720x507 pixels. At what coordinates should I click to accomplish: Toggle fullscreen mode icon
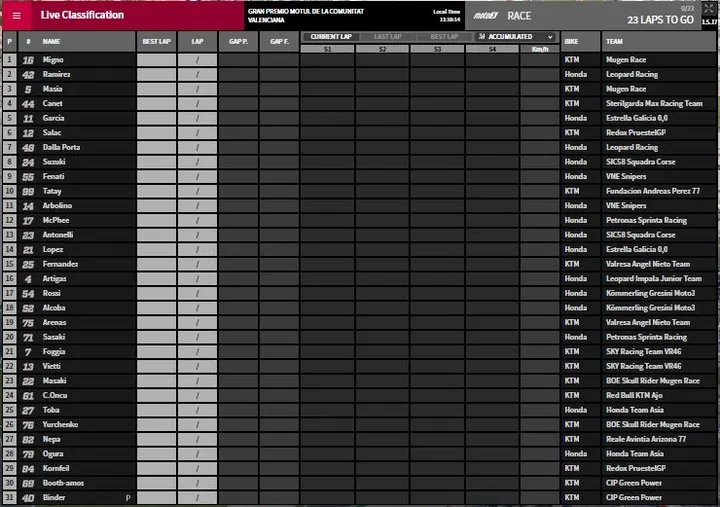point(709,9)
